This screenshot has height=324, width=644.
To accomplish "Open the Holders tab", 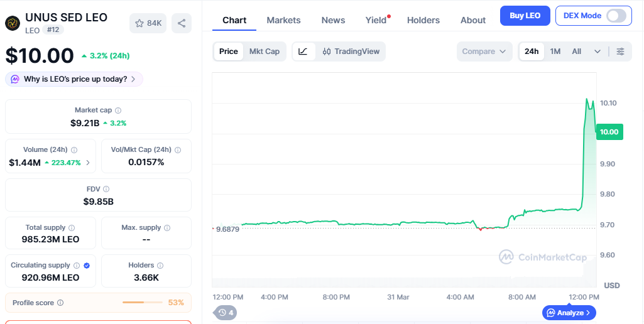I will click(x=423, y=20).
